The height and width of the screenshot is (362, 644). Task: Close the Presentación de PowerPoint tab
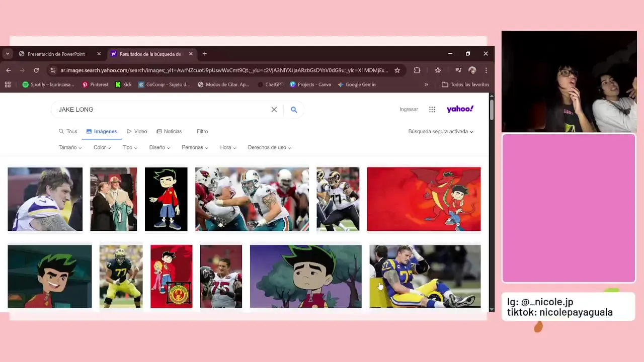coord(99,54)
